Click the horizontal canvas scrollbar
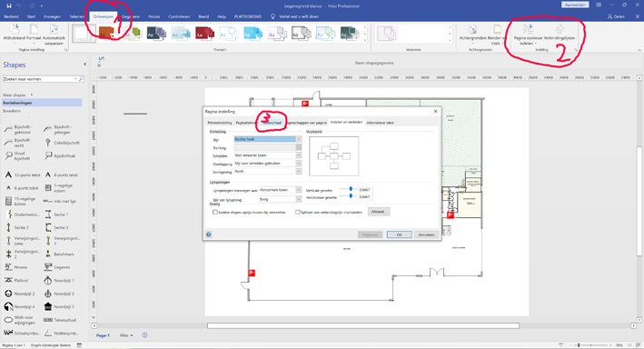644x349 pixels. coord(363,326)
